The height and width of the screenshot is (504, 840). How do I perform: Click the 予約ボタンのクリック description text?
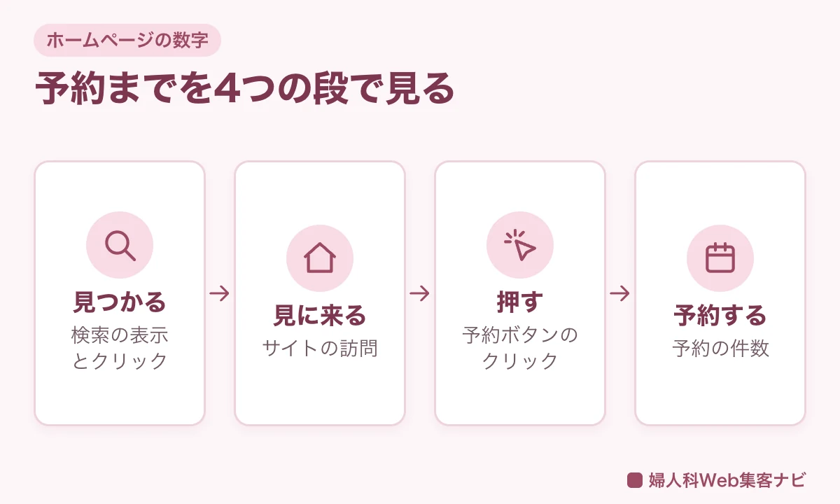click(x=520, y=348)
